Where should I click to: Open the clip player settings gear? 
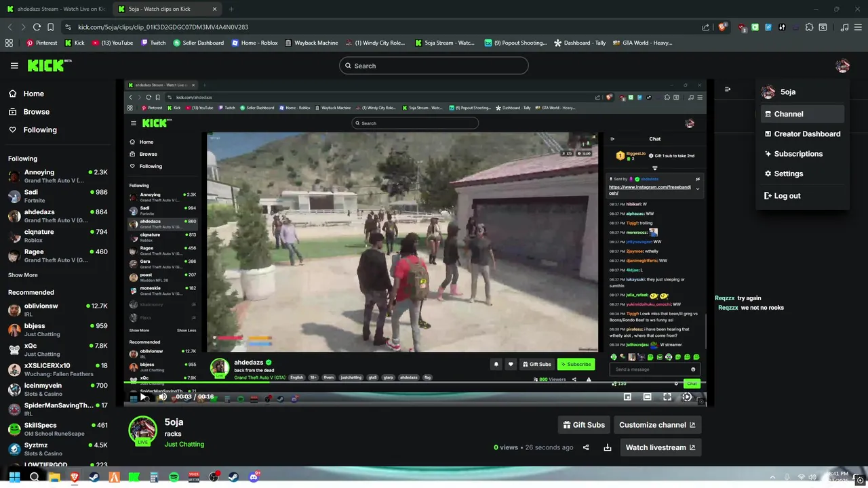tap(687, 397)
